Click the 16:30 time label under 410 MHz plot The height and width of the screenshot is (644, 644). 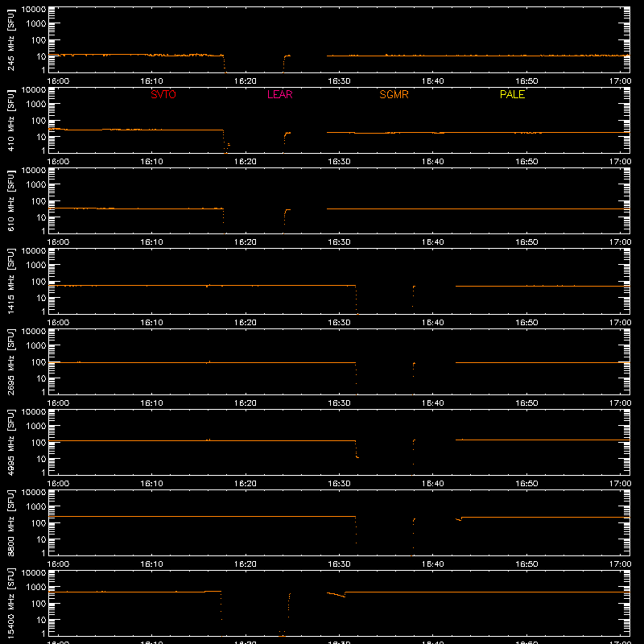pos(339,162)
